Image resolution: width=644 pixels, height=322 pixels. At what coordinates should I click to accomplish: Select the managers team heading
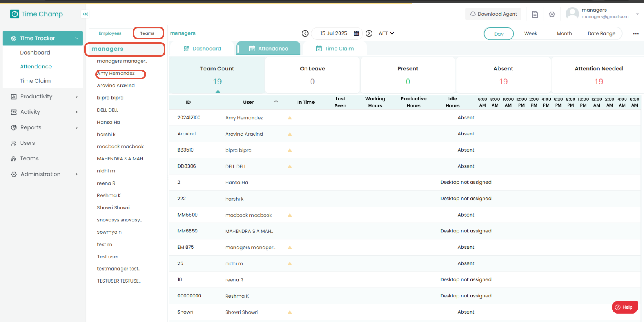(x=107, y=49)
